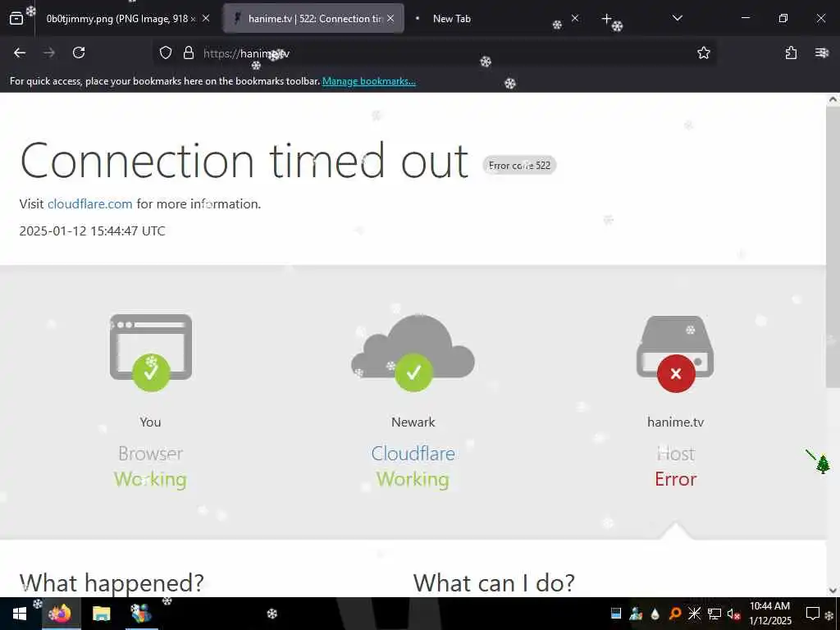Click the people figures tray icon

(636, 614)
